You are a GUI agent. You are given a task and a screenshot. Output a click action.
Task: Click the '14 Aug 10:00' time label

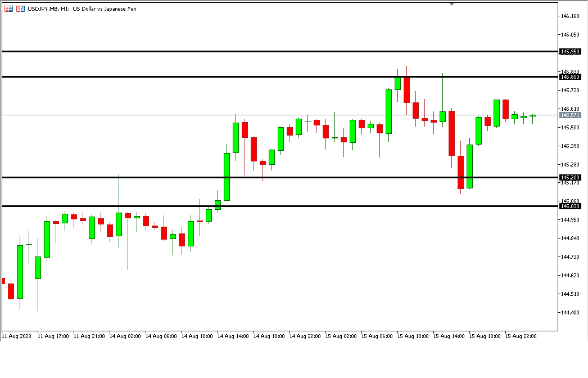point(197,336)
